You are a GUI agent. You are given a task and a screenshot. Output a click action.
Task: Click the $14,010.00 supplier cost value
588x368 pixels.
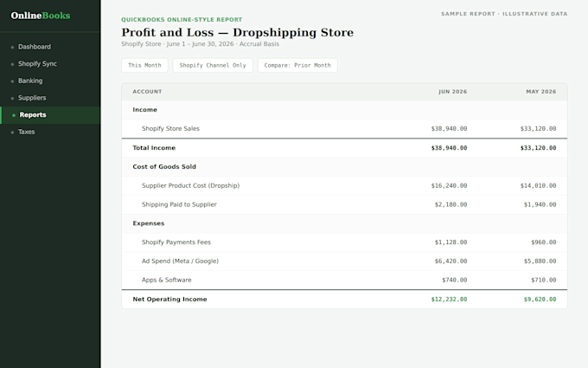[538, 186]
